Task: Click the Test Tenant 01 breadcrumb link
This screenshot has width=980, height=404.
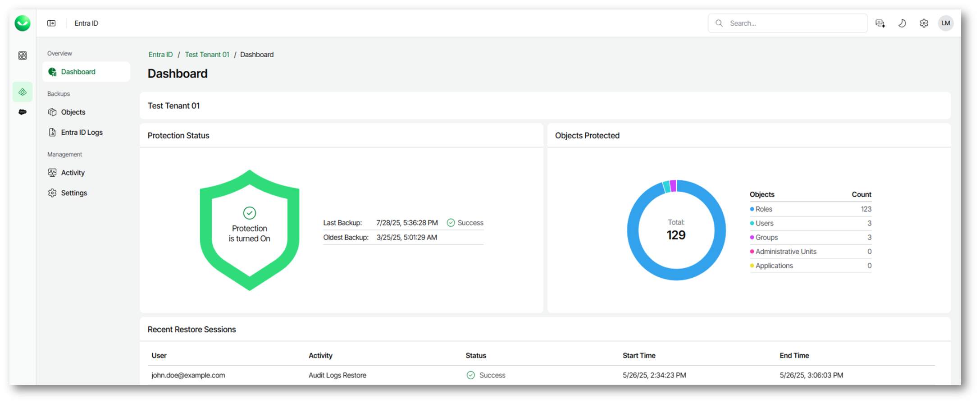Action: (207, 55)
